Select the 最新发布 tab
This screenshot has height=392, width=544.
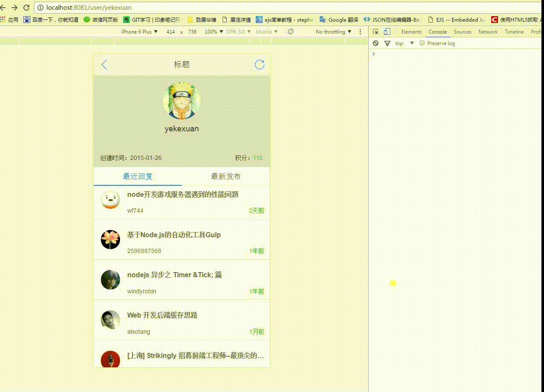click(x=226, y=176)
